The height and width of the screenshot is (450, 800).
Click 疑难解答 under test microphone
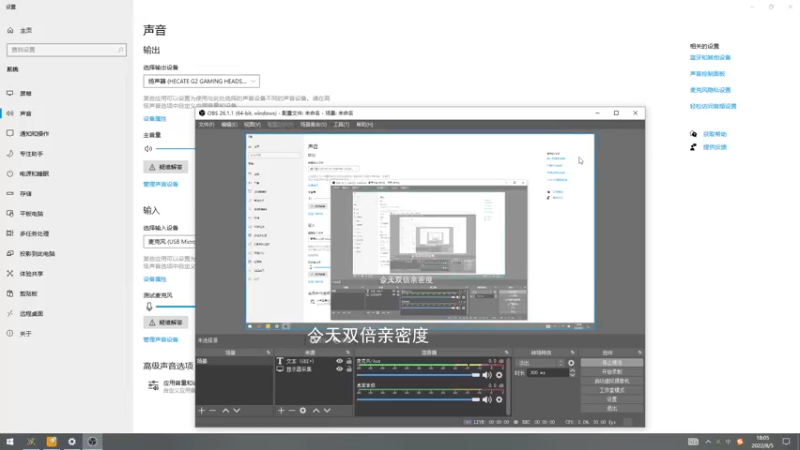coord(166,322)
